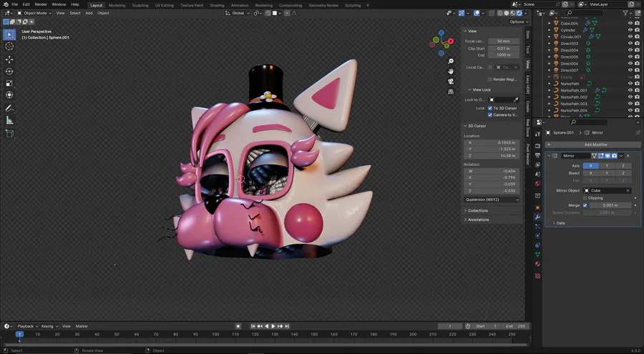Pick the Measure tool
Viewport: 644px width, 354px height.
click(x=9, y=120)
